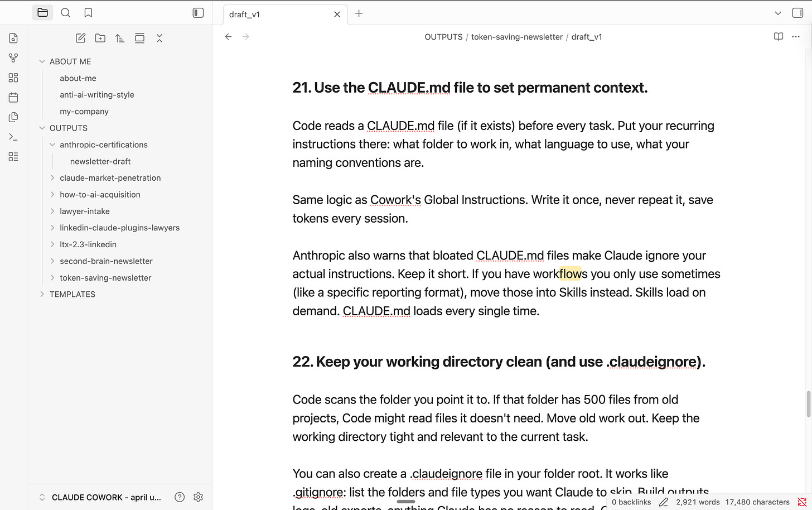812x510 pixels.
Task: Open the about-me note
Action: coord(78,78)
